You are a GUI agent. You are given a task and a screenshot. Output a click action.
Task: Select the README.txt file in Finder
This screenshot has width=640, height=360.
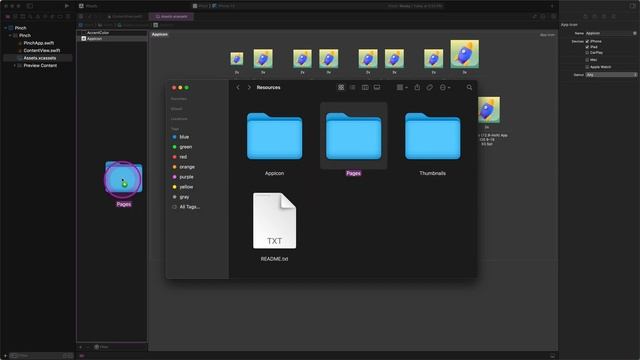tap(274, 220)
